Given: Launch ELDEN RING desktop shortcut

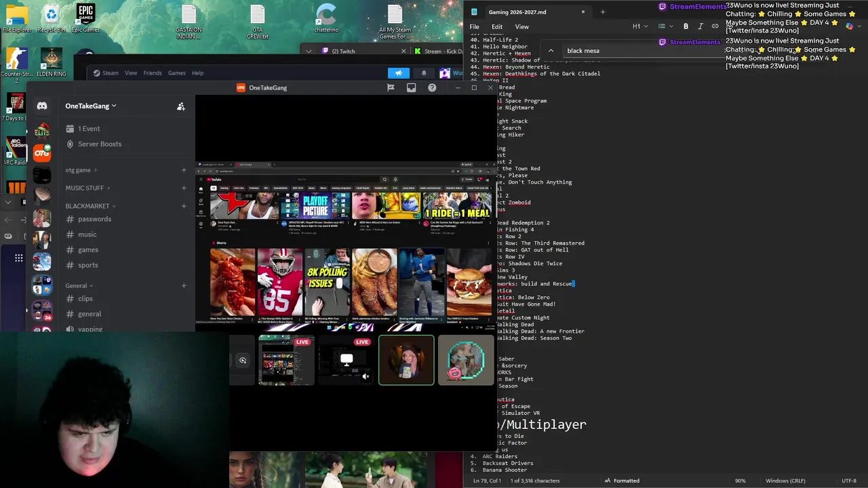Looking at the screenshot, I should click(52, 62).
